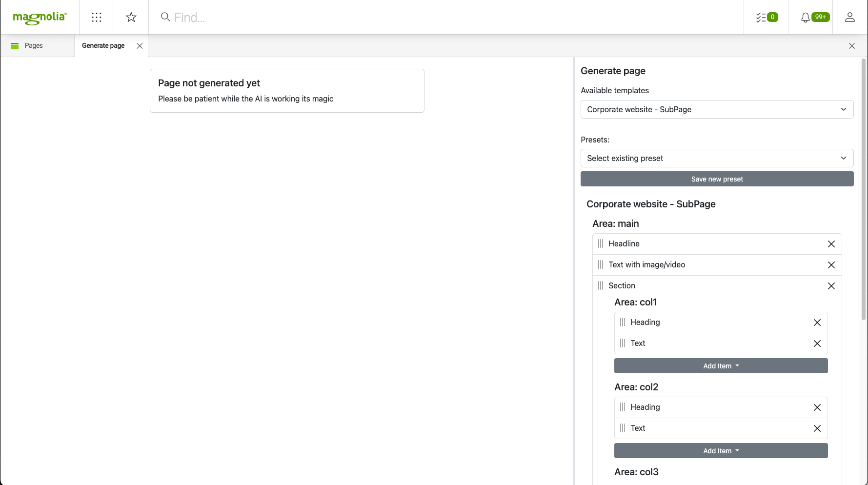Open the Add Item dropdown in Area col1

pos(721,365)
